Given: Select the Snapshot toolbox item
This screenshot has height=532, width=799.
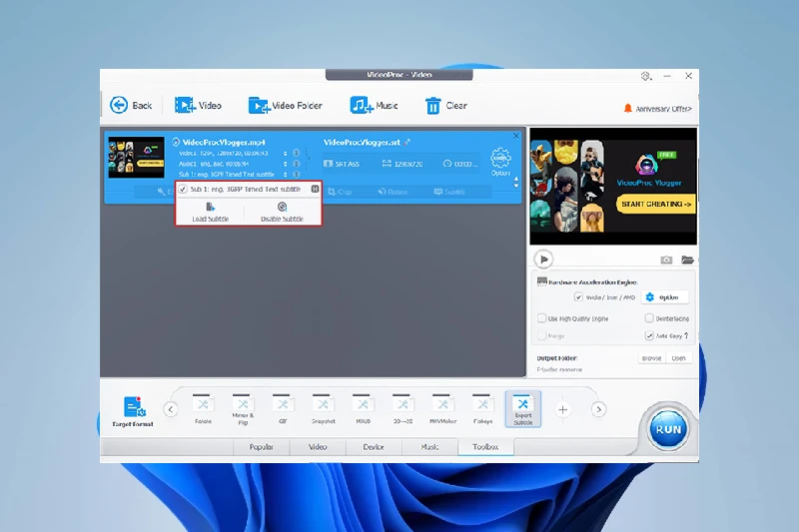Looking at the screenshot, I should click(x=323, y=409).
